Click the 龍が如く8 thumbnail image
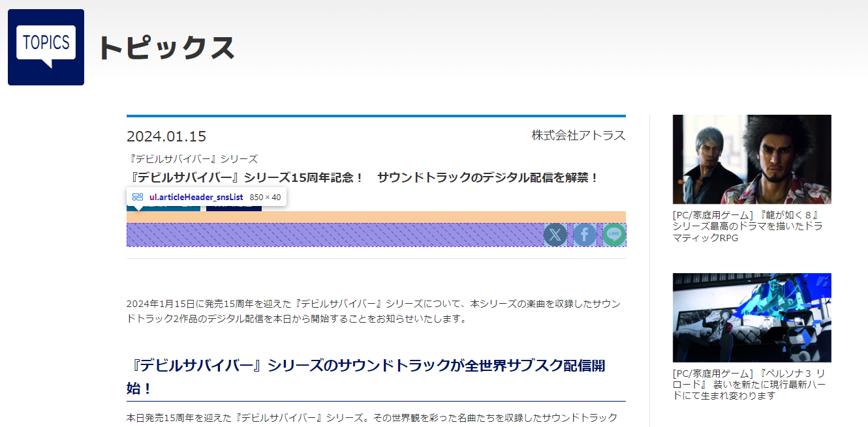This screenshot has height=427, width=868. 751,159
